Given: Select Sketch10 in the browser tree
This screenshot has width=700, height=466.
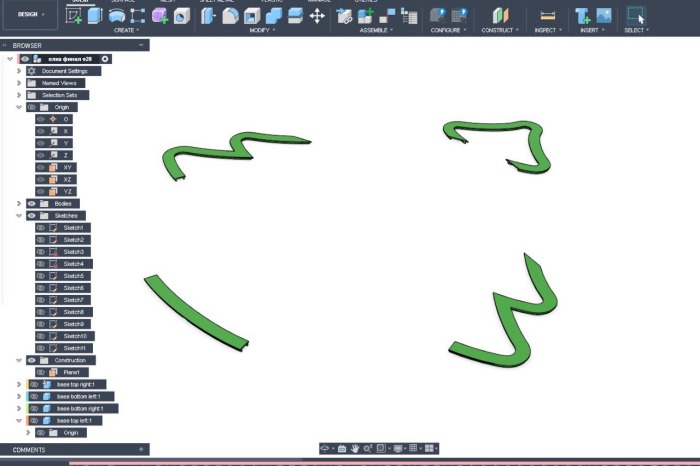Looking at the screenshot, I should point(75,336).
